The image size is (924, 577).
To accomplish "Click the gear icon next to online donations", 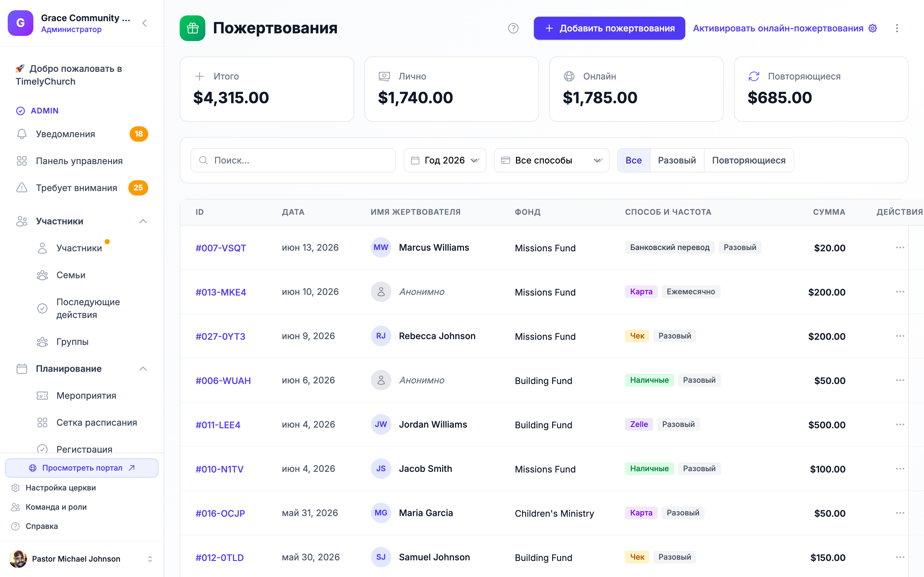I will pyautogui.click(x=873, y=28).
